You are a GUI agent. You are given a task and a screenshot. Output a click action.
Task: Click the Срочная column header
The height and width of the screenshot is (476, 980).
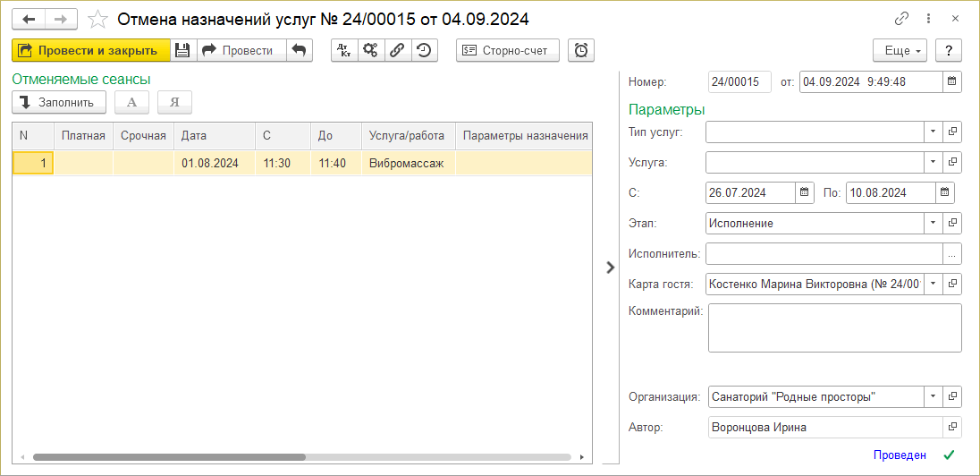point(144,136)
